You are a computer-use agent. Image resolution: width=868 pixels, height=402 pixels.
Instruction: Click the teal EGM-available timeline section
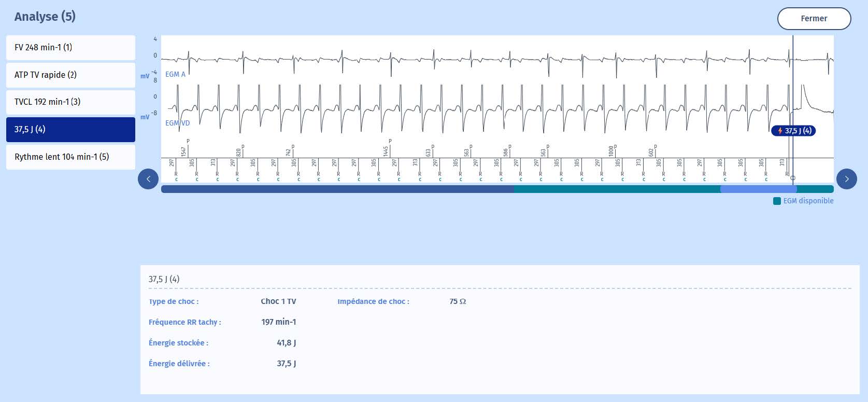point(617,189)
